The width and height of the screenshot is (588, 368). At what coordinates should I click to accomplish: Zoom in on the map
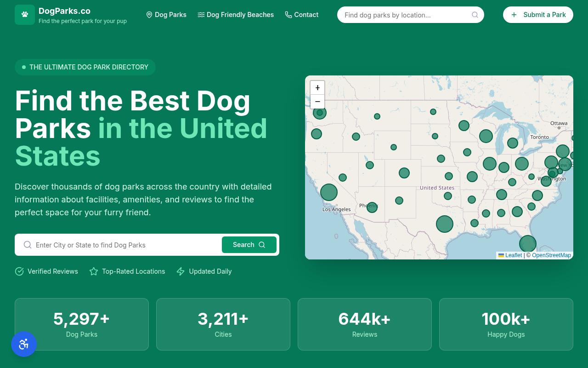[317, 87]
